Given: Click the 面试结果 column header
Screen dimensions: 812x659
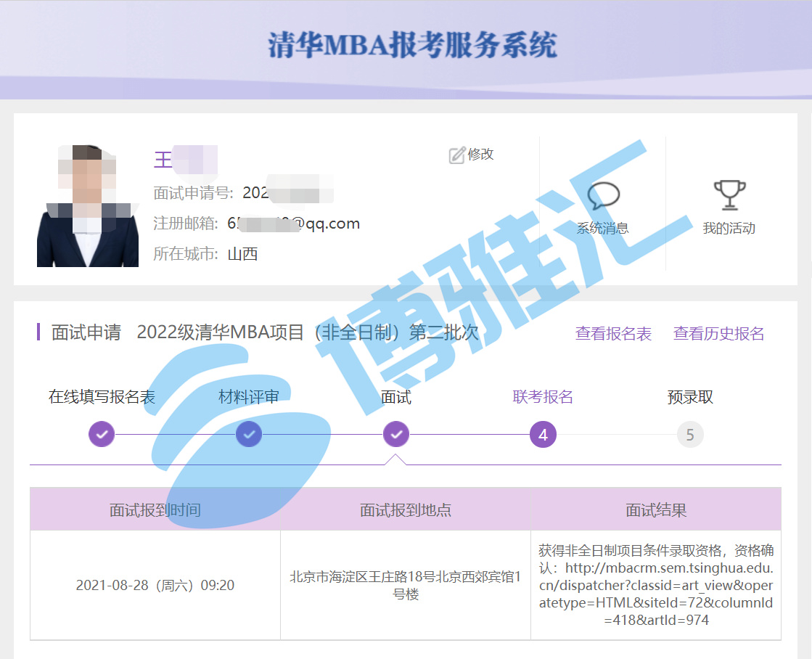Looking at the screenshot, I should click(656, 509).
